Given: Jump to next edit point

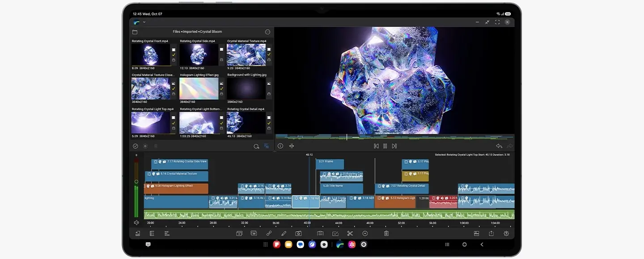Looking at the screenshot, I should (x=394, y=146).
